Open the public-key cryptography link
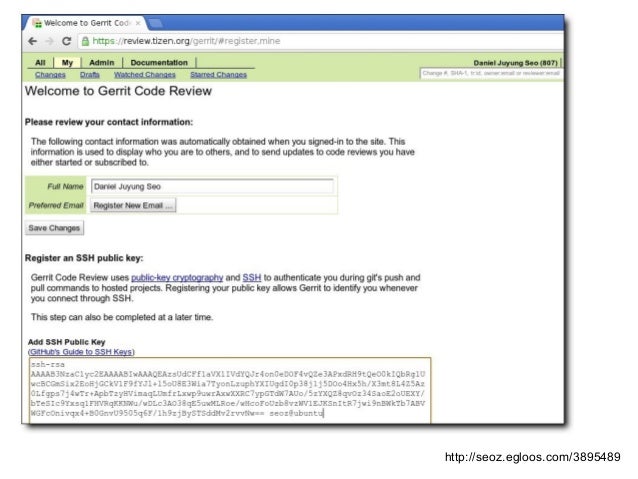This screenshot has height=479, width=638. (x=177, y=278)
